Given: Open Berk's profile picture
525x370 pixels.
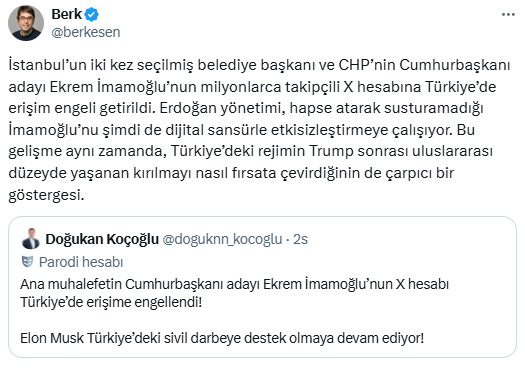Looking at the screenshot, I should click(x=26, y=23).
